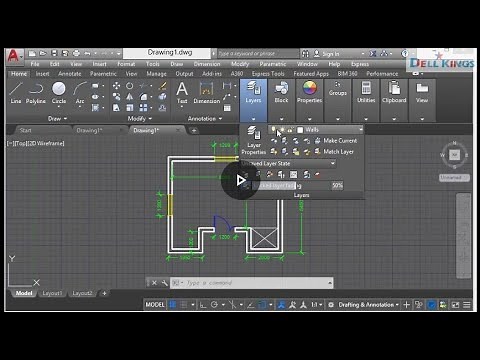Toggle the MODEL space button in status bar
Image resolution: width=480 pixels, height=360 pixels.
click(155, 305)
